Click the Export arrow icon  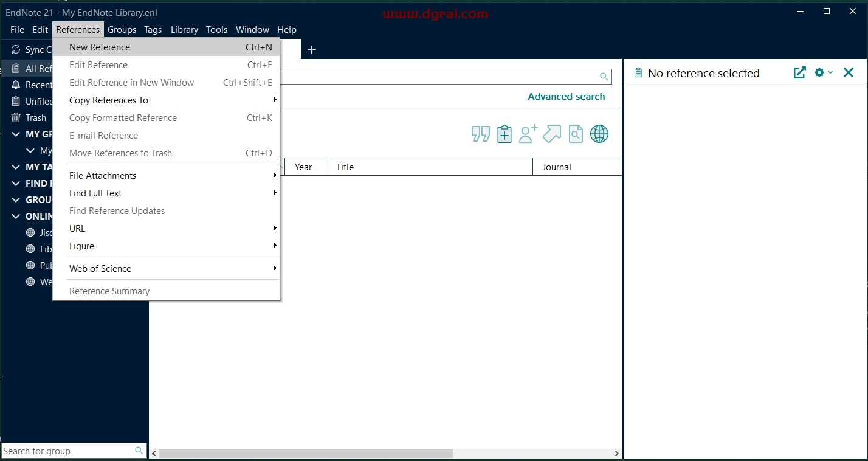click(552, 134)
